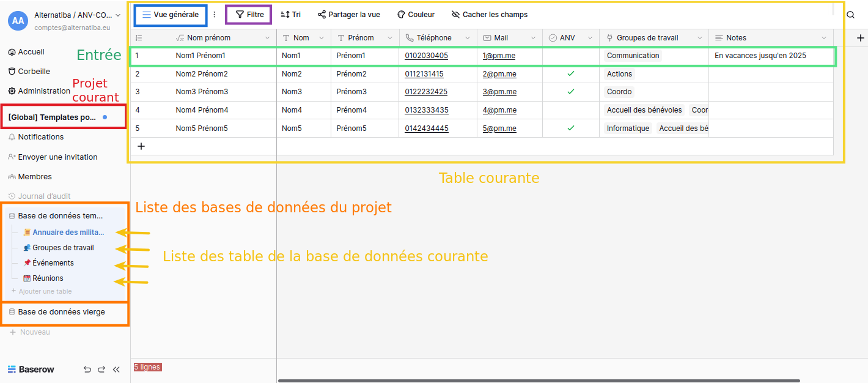The height and width of the screenshot is (383, 868).
Task: Click the Notes cell in row 1
Action: 770,56
